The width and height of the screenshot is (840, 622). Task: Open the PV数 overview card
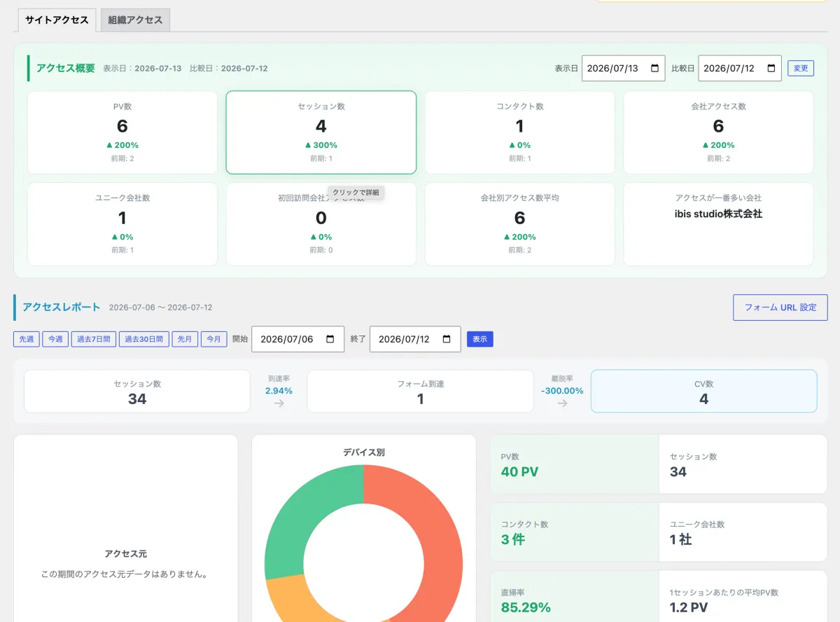[x=122, y=132]
